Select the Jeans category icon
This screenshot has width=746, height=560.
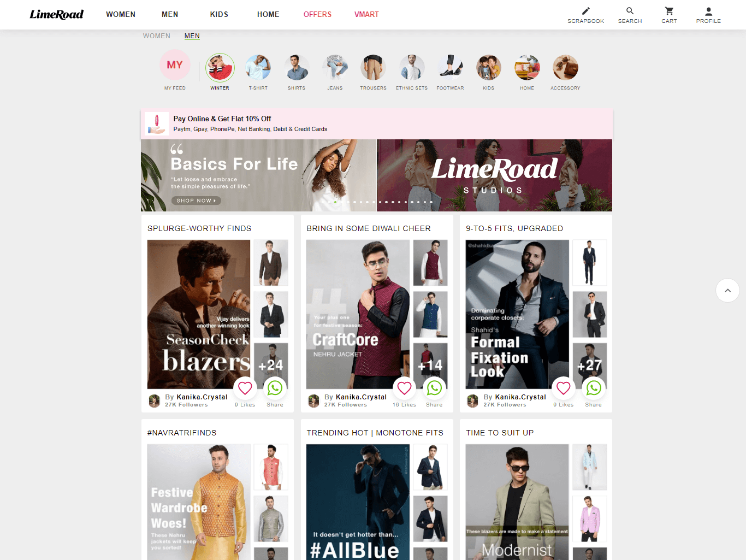coord(335,68)
